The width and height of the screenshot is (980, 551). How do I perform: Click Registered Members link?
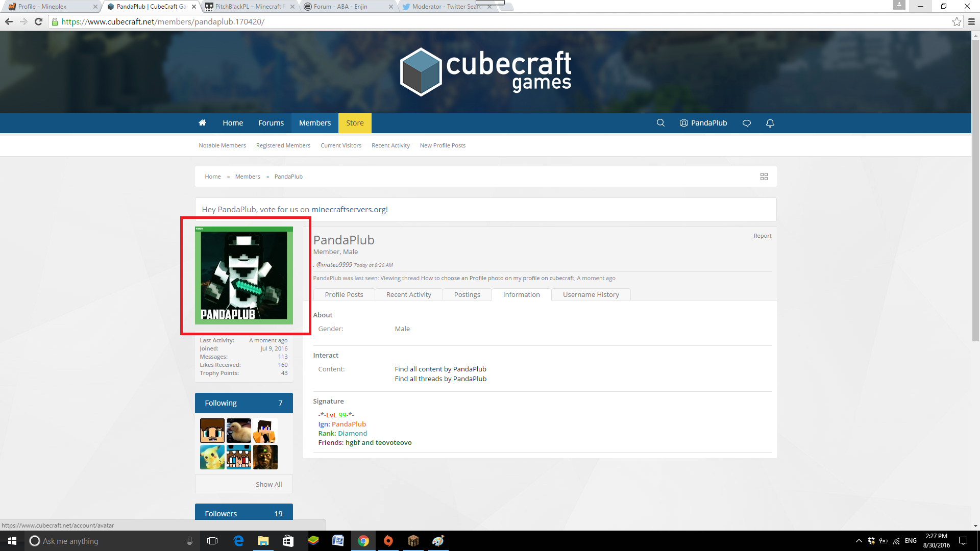pyautogui.click(x=283, y=145)
